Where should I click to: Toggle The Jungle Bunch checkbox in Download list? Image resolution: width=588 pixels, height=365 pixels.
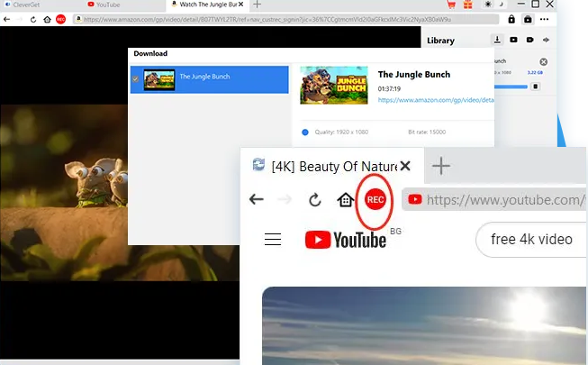point(135,79)
